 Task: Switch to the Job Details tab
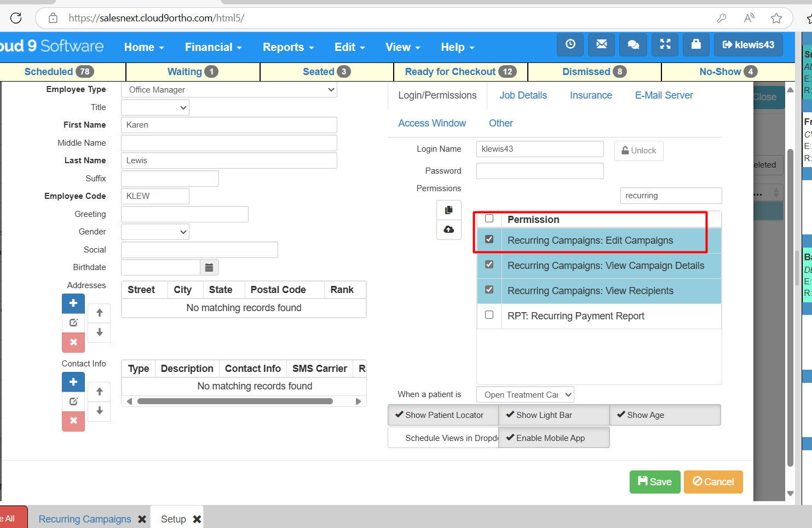pyautogui.click(x=523, y=95)
